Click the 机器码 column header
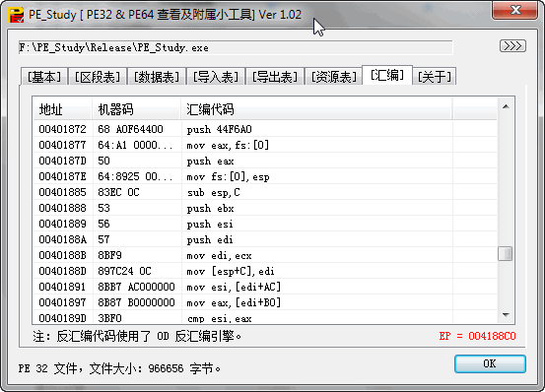This screenshot has width=545, height=392. pos(137,109)
